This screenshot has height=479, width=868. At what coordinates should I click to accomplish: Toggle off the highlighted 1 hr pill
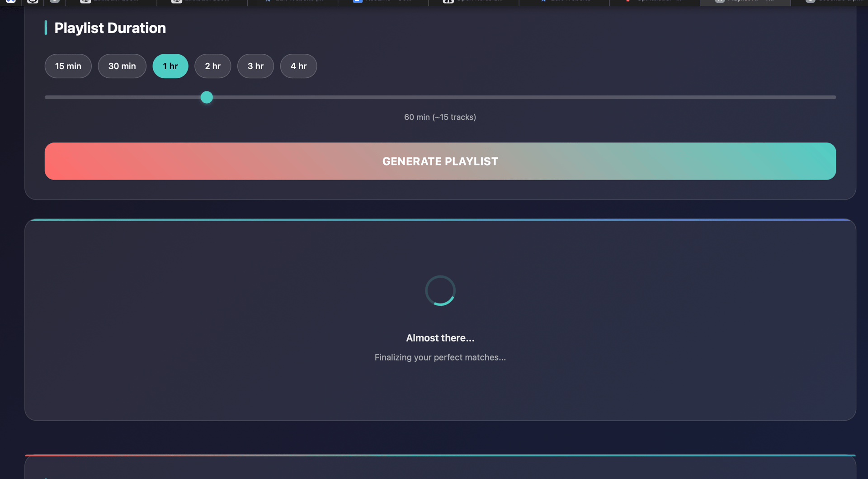(170, 66)
